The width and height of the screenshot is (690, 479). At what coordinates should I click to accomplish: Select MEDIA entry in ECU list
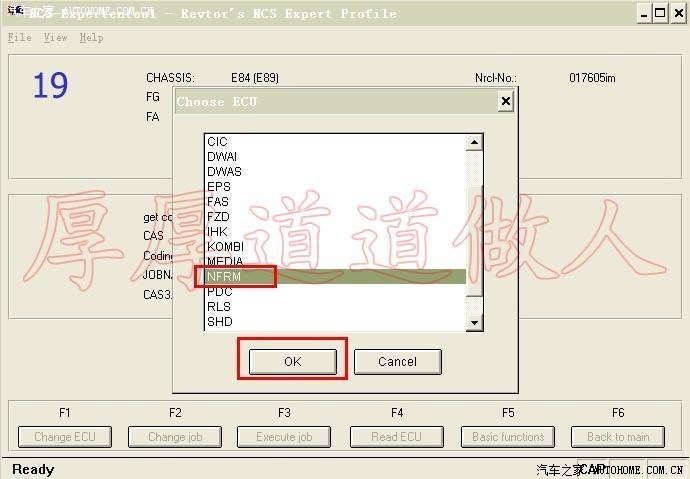(x=224, y=261)
